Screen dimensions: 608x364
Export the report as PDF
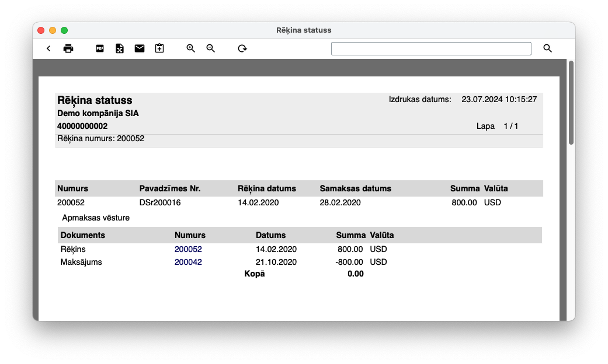[100, 48]
